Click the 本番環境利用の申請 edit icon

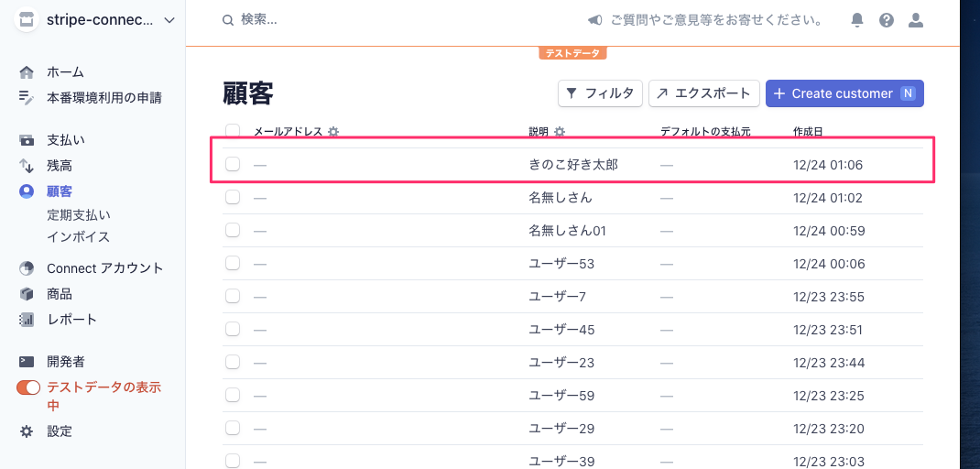[27, 97]
